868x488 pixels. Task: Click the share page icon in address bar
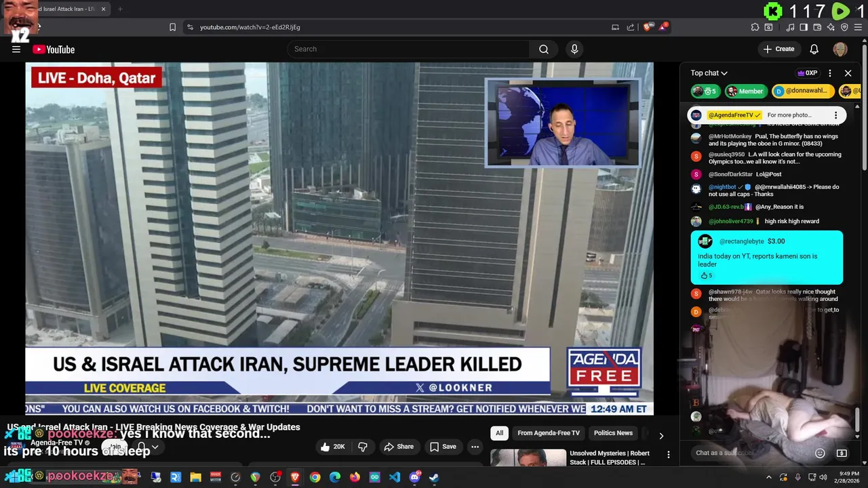point(631,27)
